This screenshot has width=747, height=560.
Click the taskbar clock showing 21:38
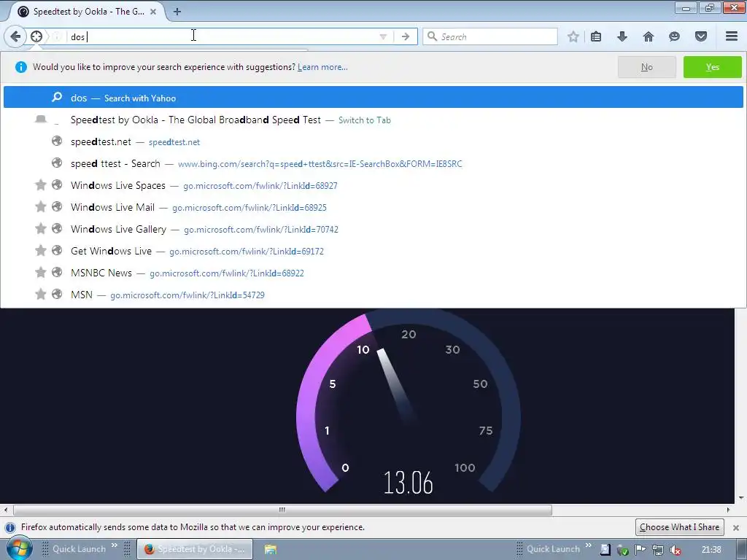click(711, 550)
